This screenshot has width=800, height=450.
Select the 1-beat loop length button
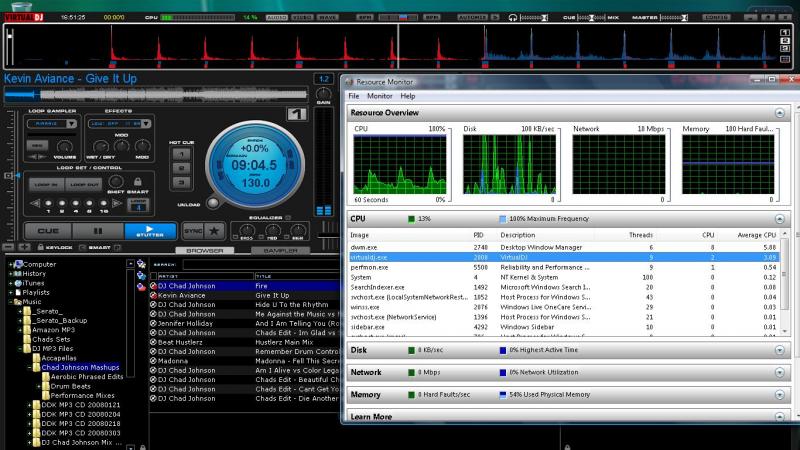coord(48,203)
